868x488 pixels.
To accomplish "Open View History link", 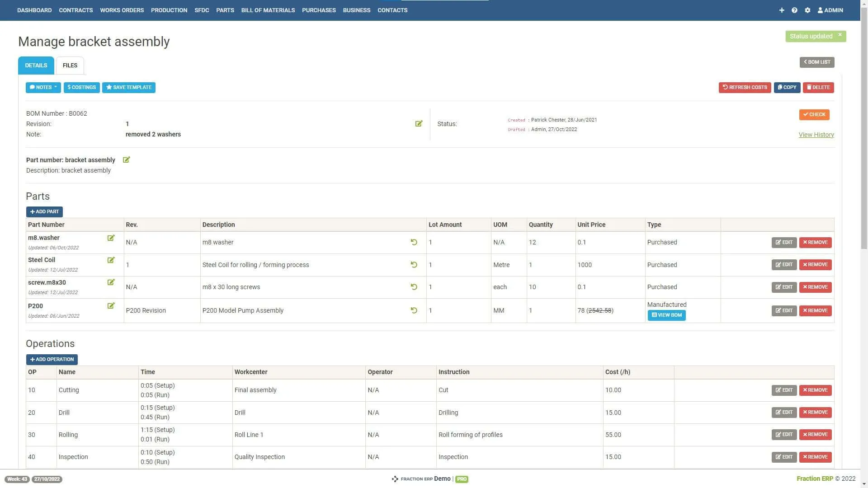I will tap(816, 134).
